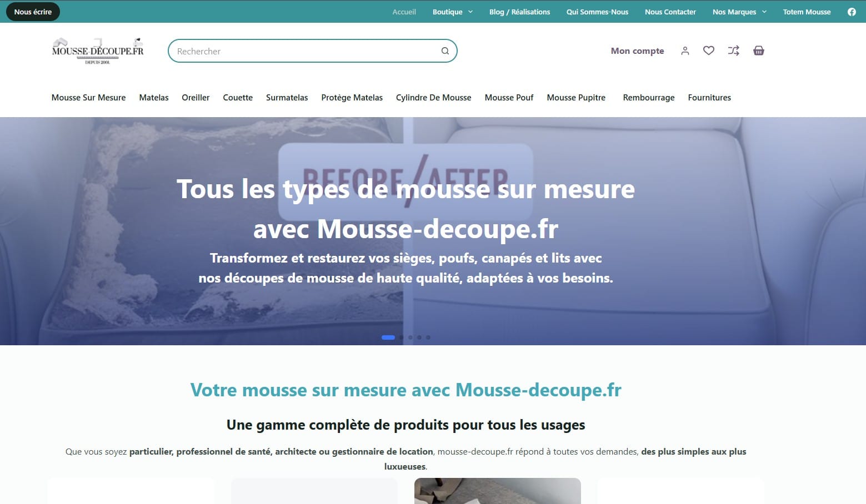Click Mon compte link
This screenshot has width=866, height=504.
click(x=637, y=51)
